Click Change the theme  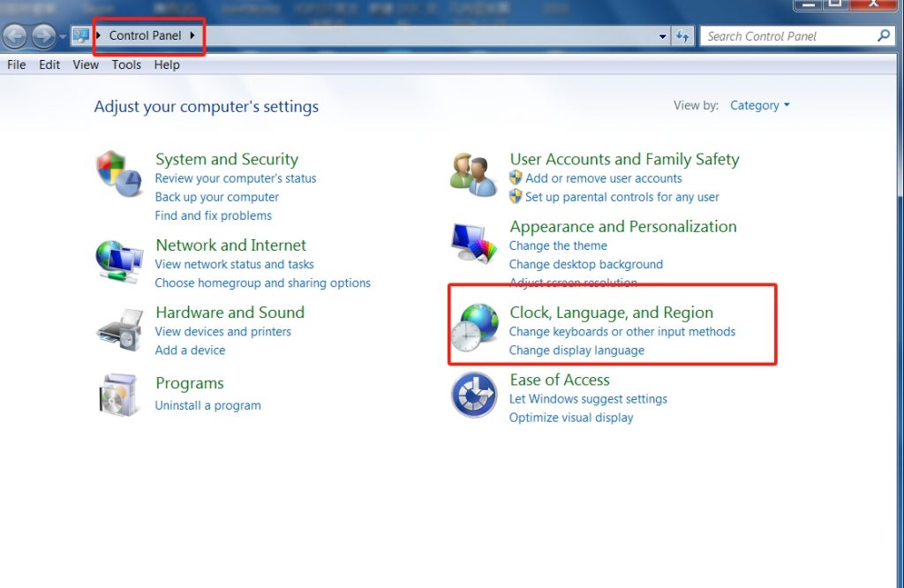558,245
